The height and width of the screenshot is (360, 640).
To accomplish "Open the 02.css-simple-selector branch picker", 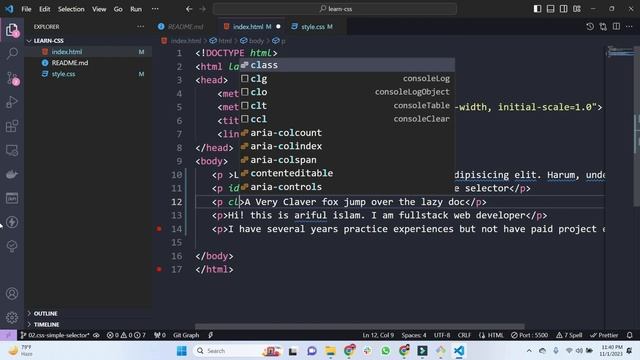I will (x=55, y=335).
